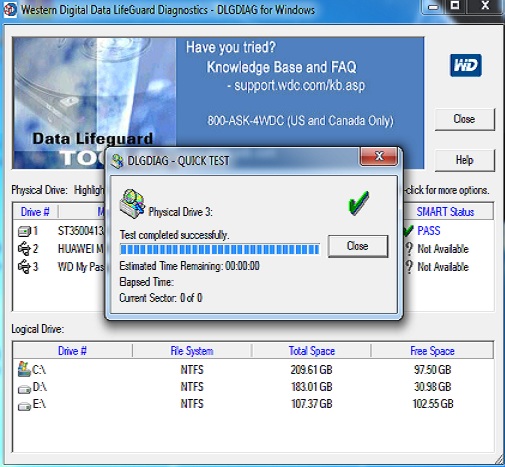This screenshot has height=467, width=505.
Task: Click the D:\ logical drive icon
Action: tap(24, 389)
